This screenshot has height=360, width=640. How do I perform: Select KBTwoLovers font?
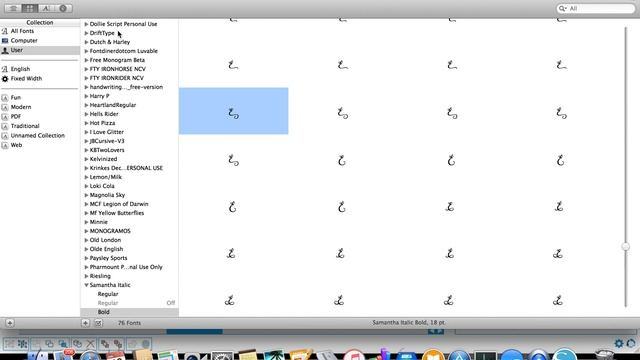coord(107,150)
